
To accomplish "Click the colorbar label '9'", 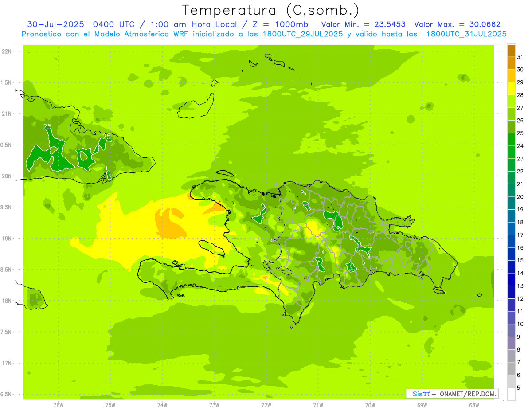I will (519, 337).
